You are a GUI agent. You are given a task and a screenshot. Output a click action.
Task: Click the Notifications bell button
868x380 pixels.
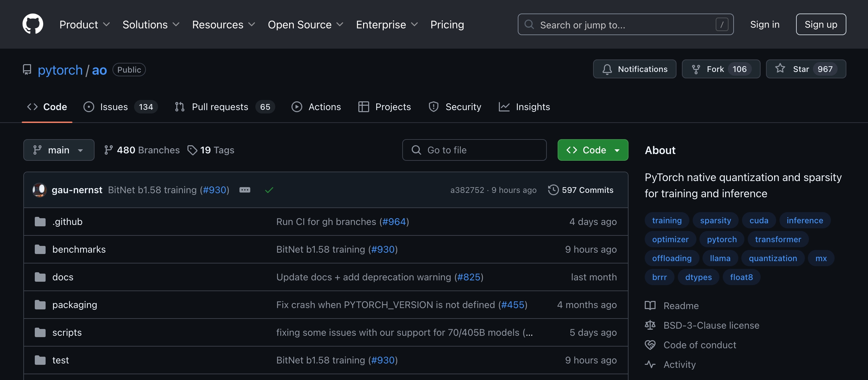[x=635, y=69]
